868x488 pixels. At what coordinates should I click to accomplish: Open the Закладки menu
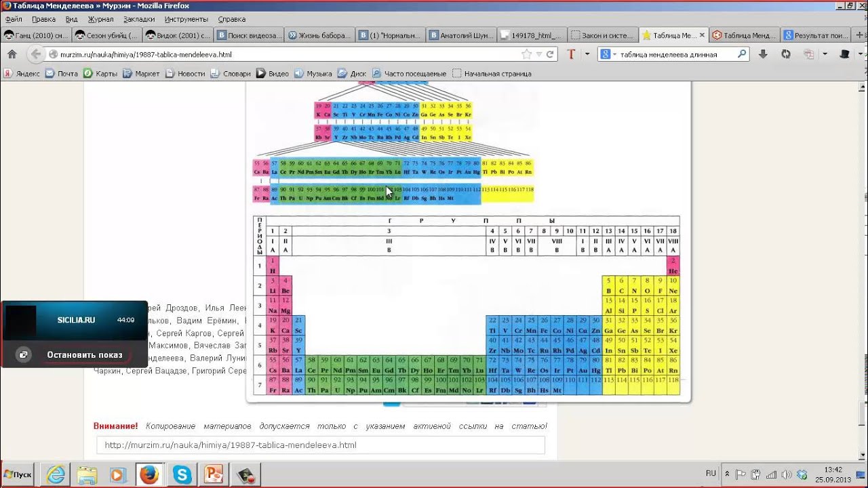click(x=138, y=19)
